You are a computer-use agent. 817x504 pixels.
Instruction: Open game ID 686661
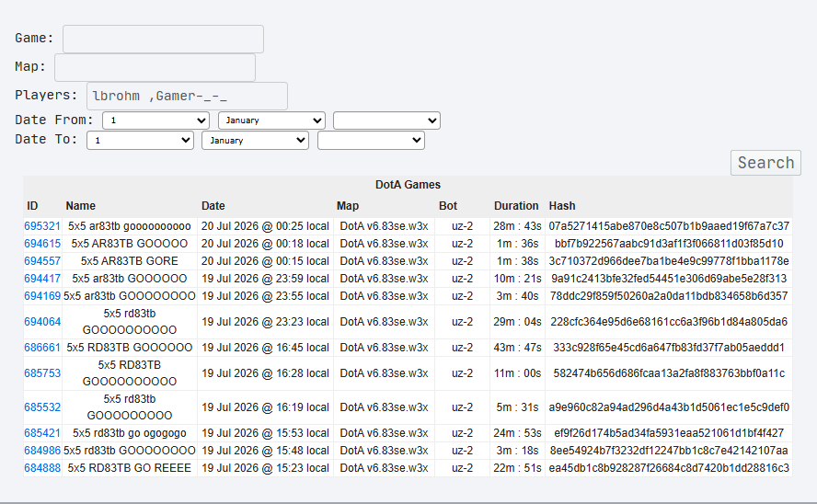(x=42, y=348)
